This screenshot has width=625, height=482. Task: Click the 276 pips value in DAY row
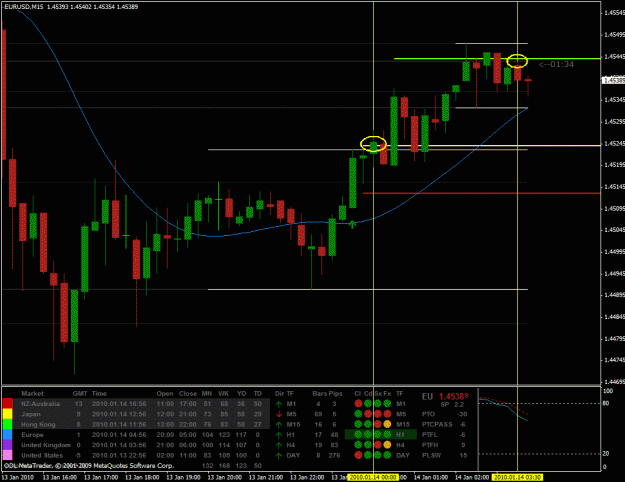point(333,455)
